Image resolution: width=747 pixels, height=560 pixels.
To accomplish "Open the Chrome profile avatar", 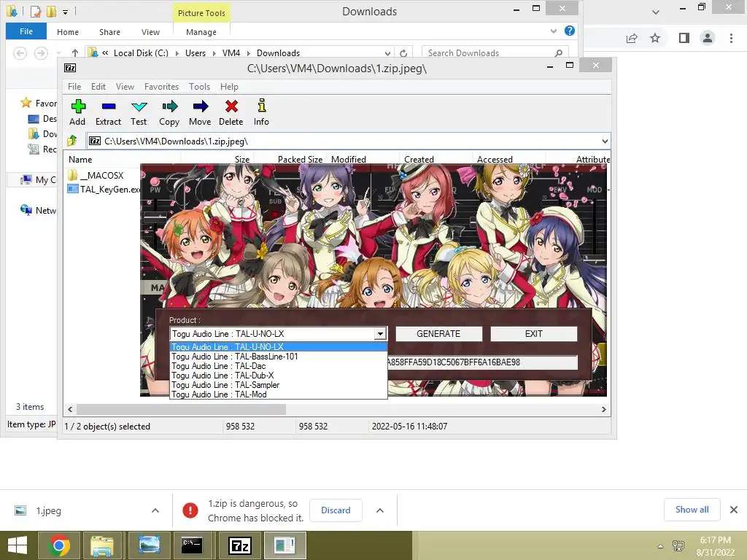I will (708, 38).
